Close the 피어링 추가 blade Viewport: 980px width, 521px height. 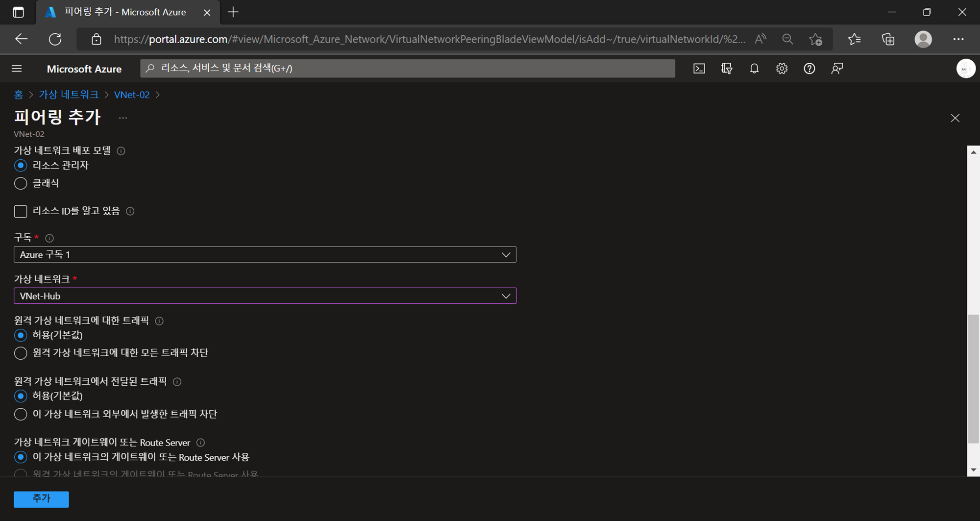point(955,118)
